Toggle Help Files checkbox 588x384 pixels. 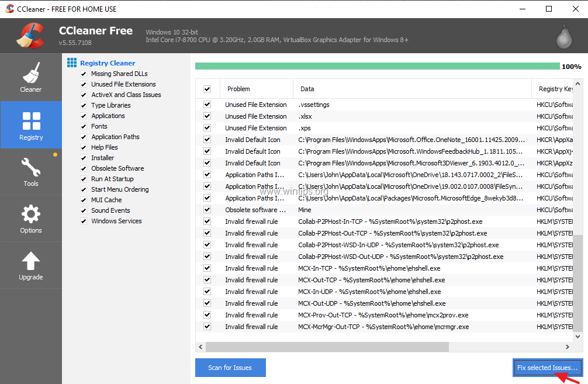point(84,147)
